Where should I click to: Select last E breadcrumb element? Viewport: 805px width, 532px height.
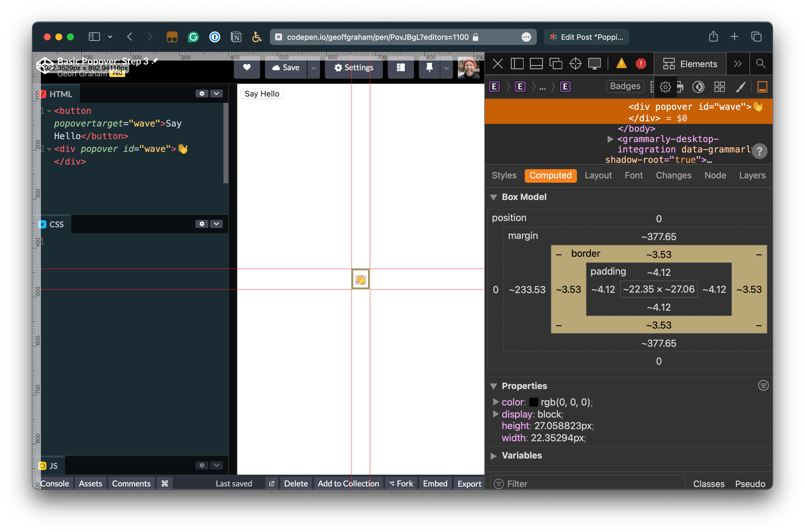pos(565,87)
